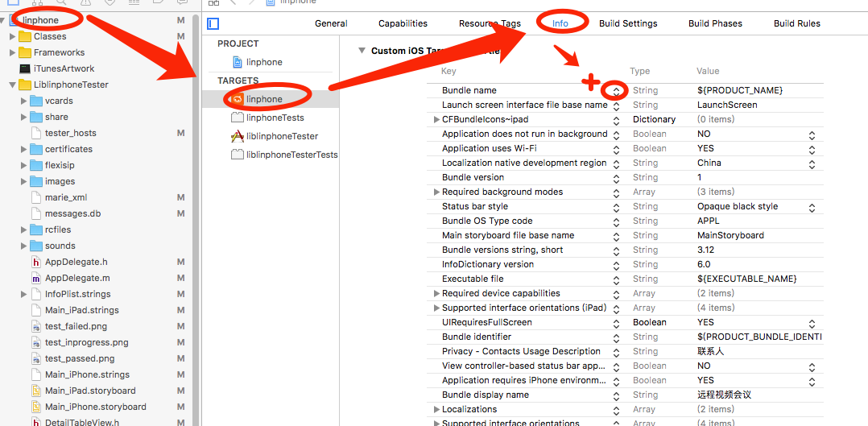The width and height of the screenshot is (868, 426).
Task: Click the MainStoryboard value cell
Action: tap(730, 235)
